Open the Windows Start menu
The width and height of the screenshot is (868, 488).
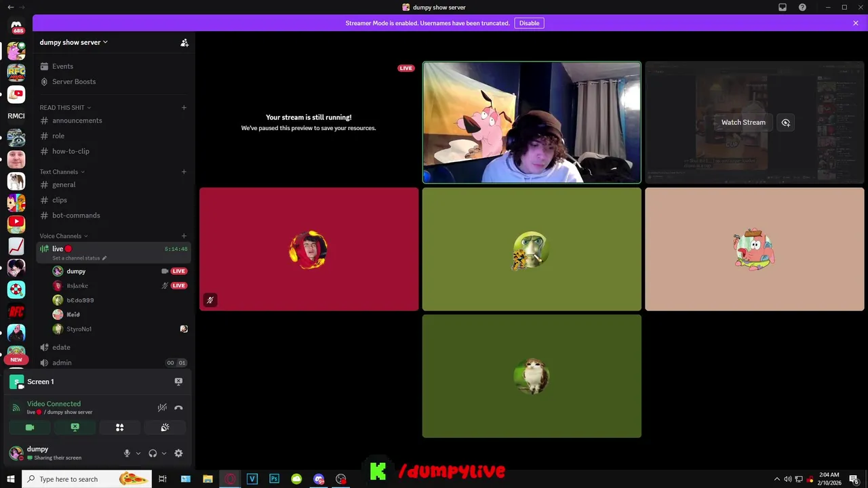(10, 479)
